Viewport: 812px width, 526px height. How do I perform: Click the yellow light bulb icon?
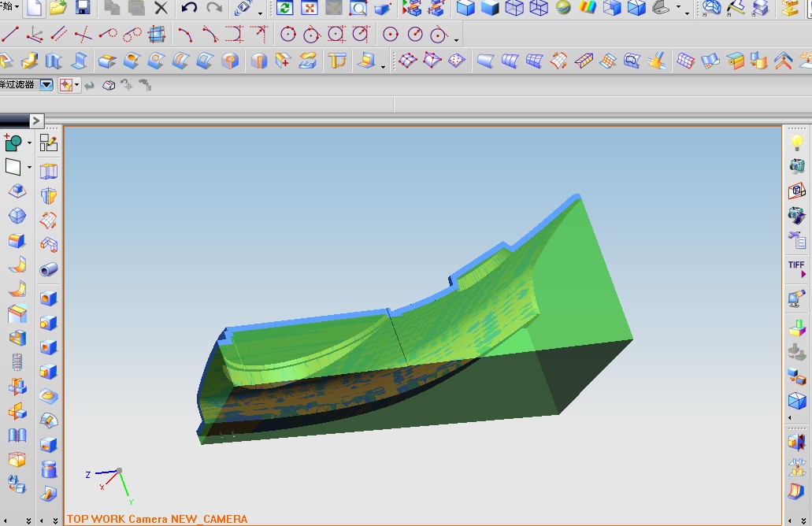coord(797,142)
